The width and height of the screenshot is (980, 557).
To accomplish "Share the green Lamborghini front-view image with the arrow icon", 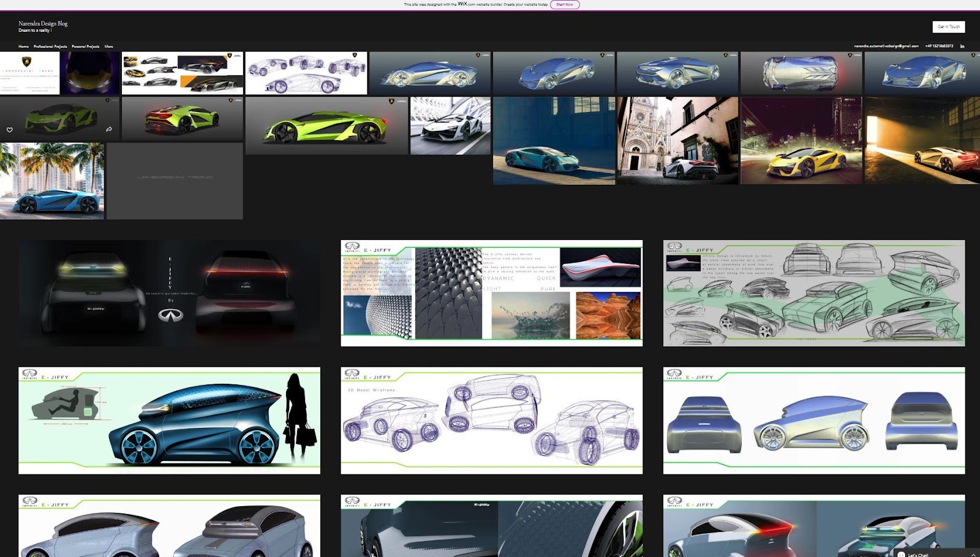I will (x=109, y=129).
